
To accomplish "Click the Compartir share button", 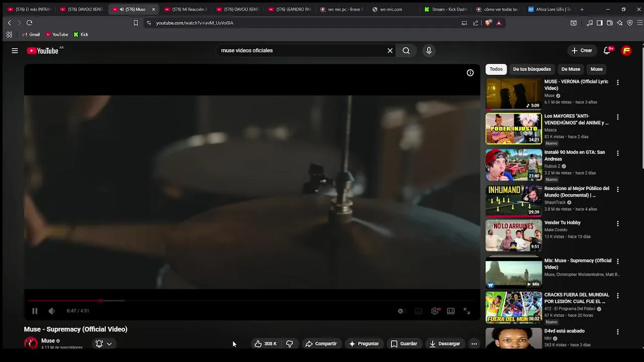I will [x=321, y=344].
